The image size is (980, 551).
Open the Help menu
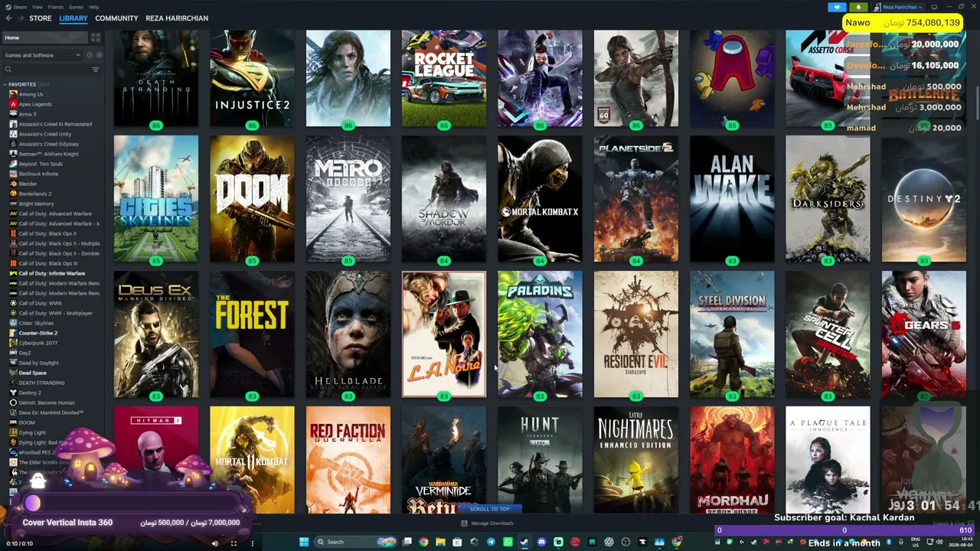93,7
